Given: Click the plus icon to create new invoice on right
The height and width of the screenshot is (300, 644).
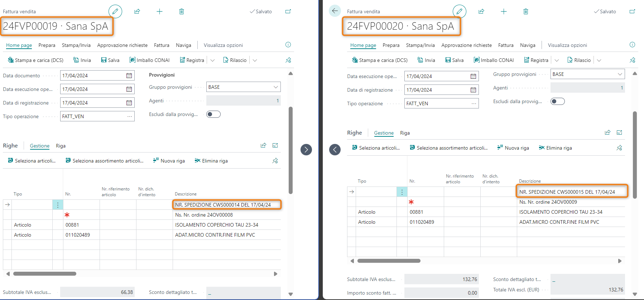Looking at the screenshot, I should pos(504,11).
